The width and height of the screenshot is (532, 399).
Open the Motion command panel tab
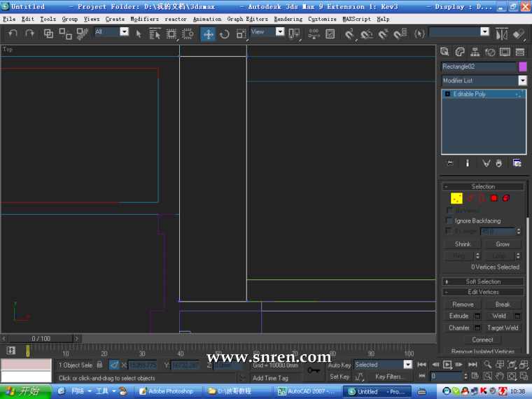tap(490, 52)
